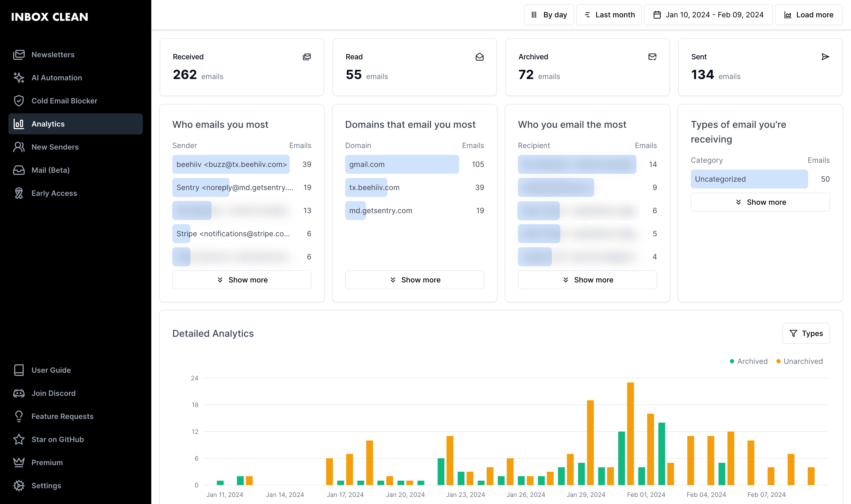Expand Show more under Domains that email you most
The width and height of the screenshot is (851, 504).
point(414,280)
